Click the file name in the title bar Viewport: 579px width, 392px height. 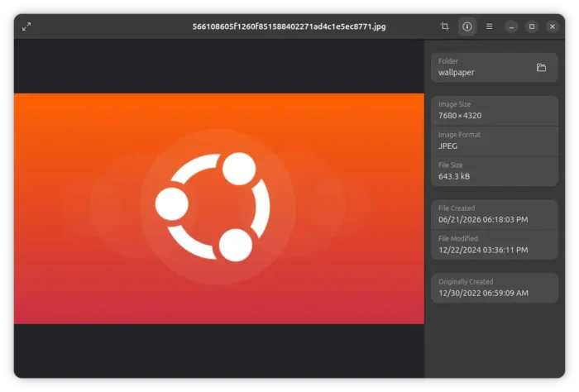coord(289,26)
